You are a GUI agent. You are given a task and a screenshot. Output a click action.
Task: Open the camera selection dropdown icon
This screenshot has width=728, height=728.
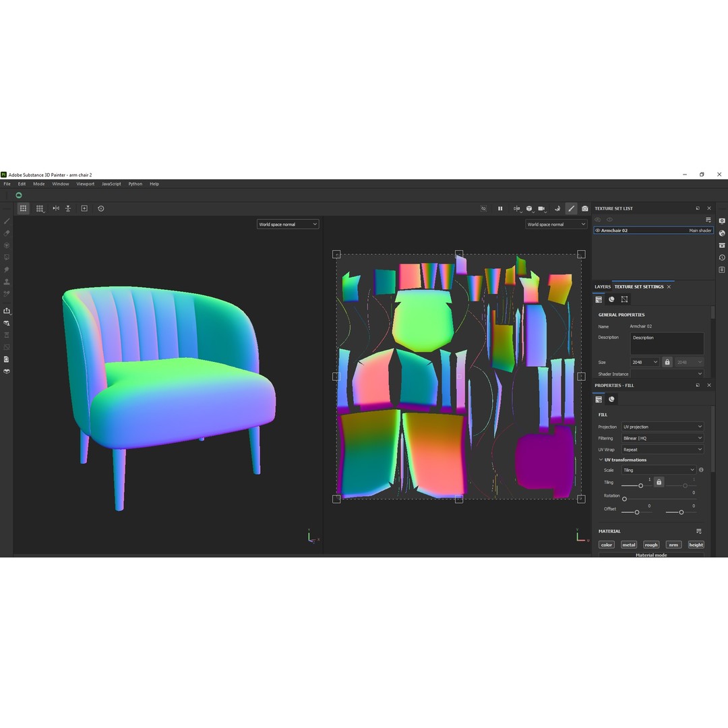tap(542, 208)
